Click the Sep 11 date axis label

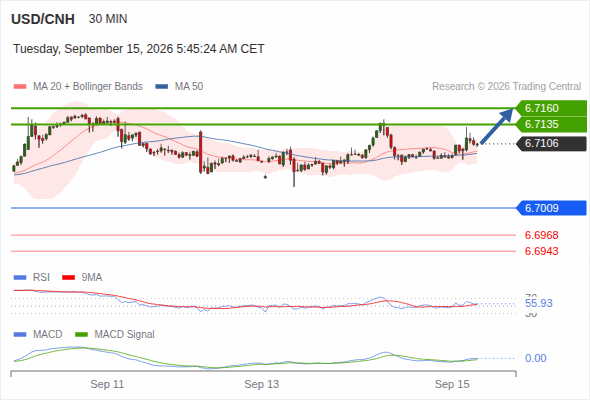pos(107,384)
